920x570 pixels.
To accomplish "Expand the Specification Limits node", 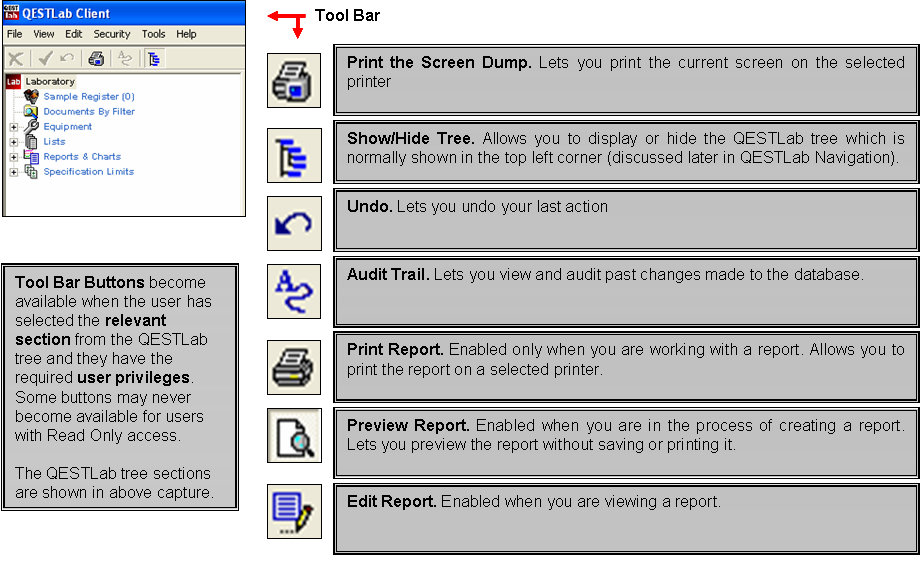I will coord(14,172).
